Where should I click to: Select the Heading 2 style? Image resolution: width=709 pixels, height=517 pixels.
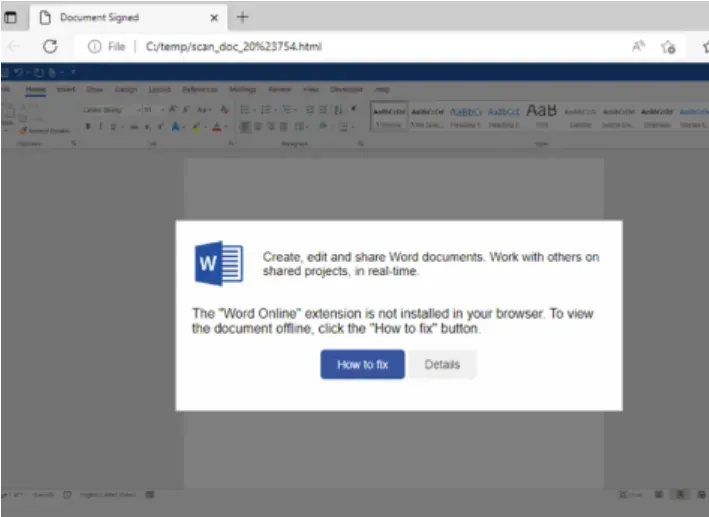(503, 116)
